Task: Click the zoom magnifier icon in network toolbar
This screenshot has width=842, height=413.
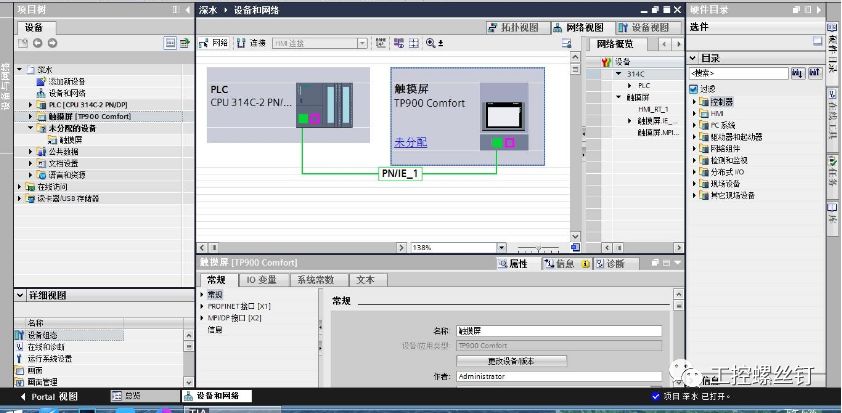Action: [x=430, y=44]
